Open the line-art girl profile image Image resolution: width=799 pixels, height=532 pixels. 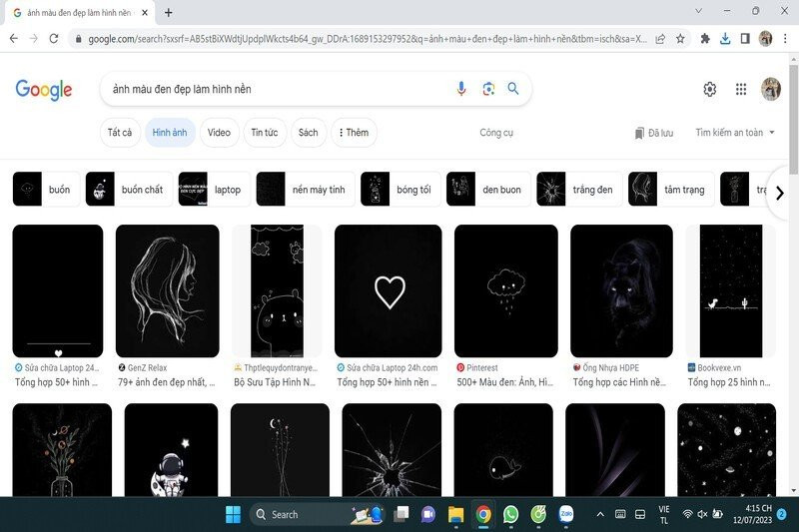point(167,290)
